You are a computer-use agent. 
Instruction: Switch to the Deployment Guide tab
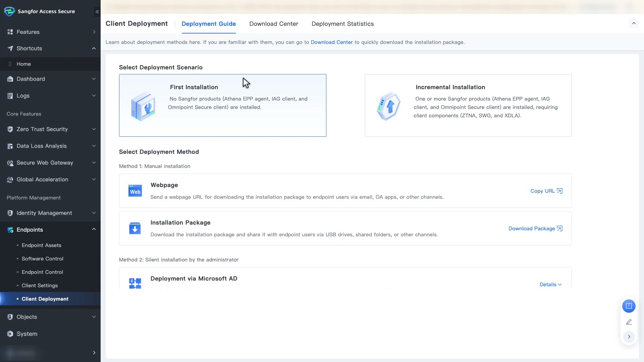(209, 24)
